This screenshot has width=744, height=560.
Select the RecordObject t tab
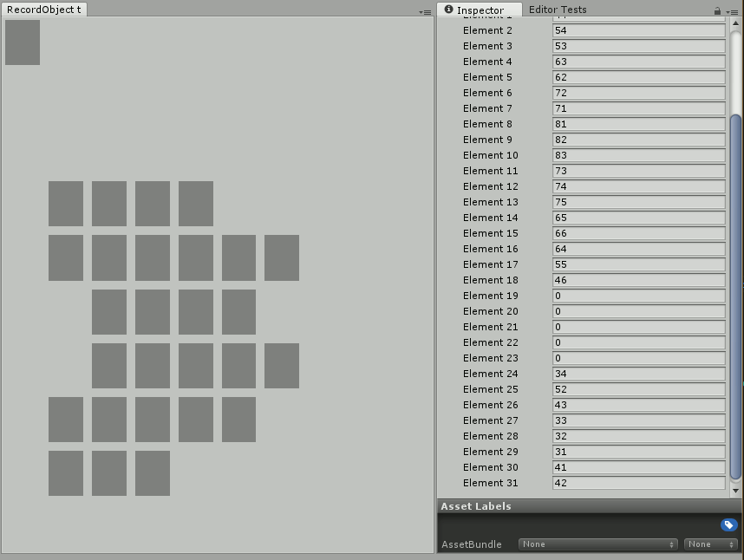pyautogui.click(x=44, y=10)
